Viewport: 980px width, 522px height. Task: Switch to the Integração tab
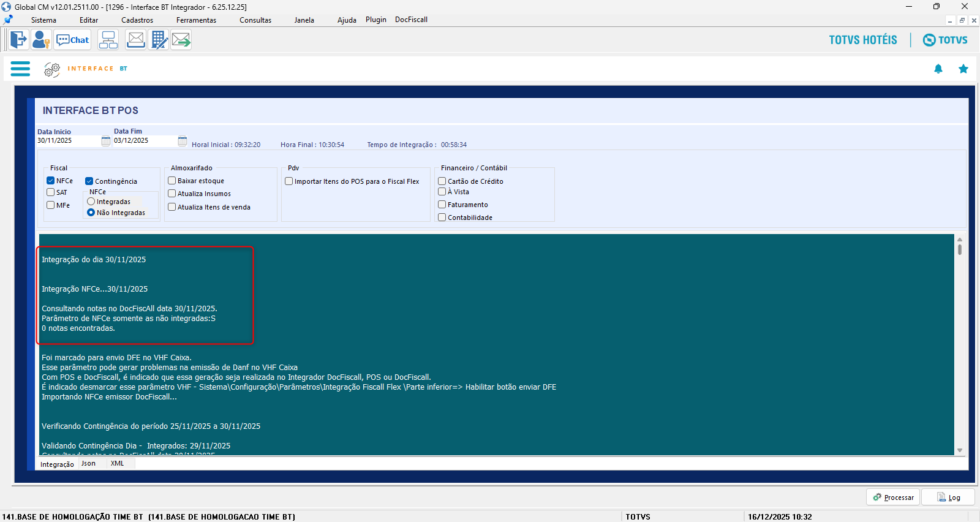point(57,464)
